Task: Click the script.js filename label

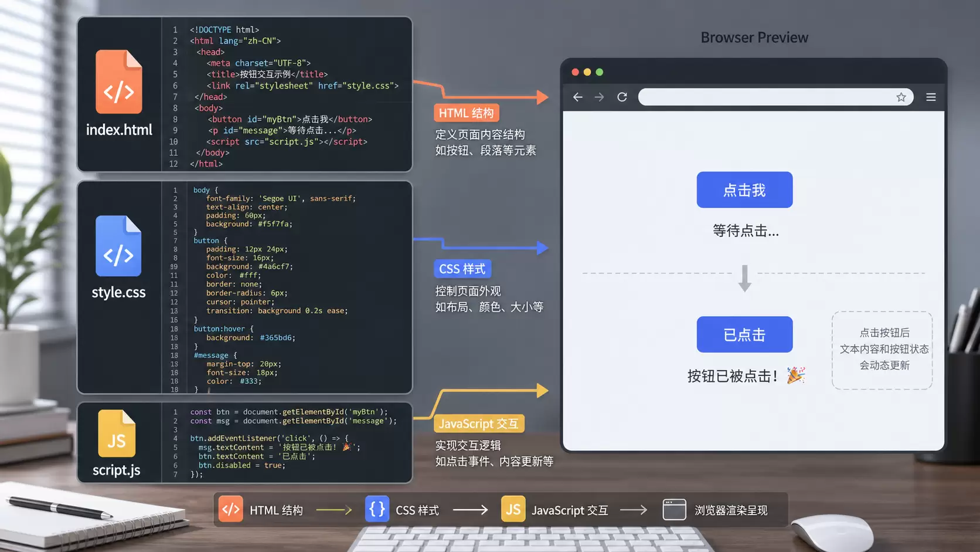Action: pos(117,470)
